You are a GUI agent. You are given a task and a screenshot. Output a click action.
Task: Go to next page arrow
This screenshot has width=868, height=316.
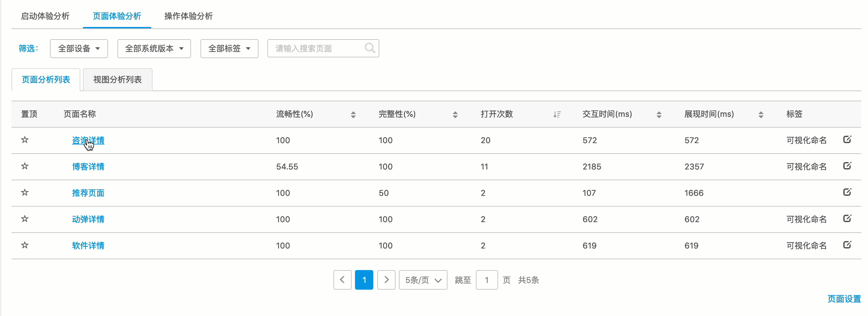(386, 280)
